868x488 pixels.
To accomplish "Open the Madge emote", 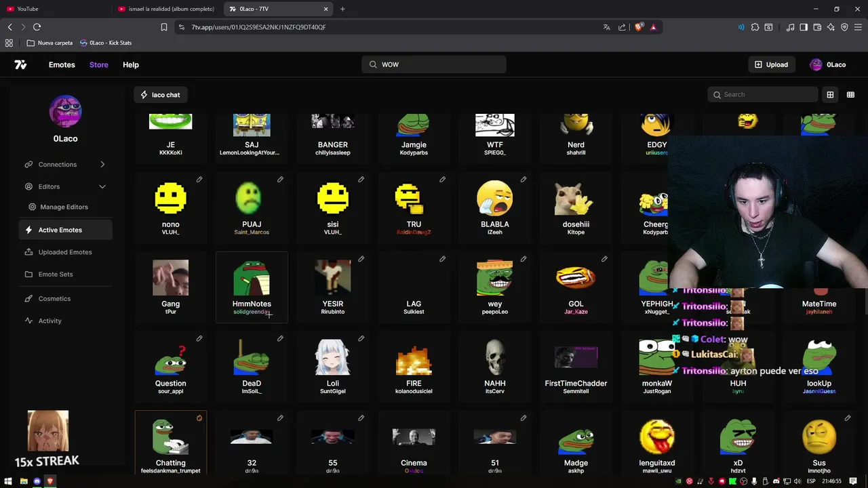I will click(x=576, y=444).
